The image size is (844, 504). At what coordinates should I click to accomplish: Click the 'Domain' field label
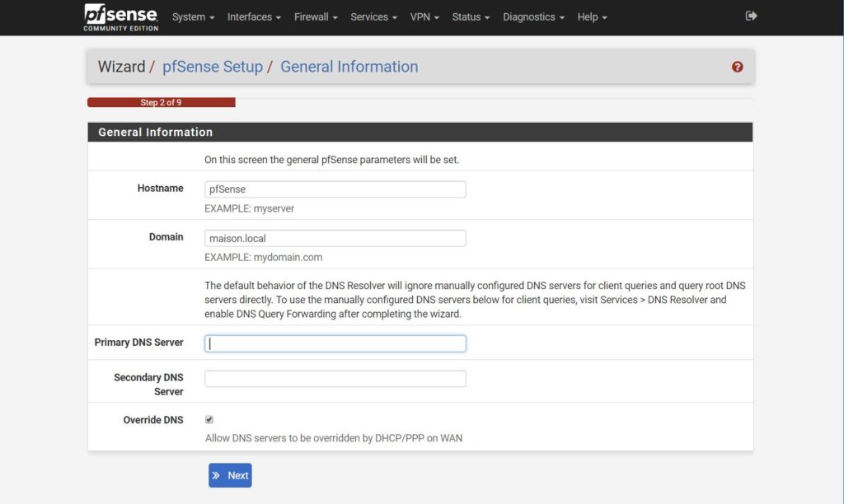[166, 237]
